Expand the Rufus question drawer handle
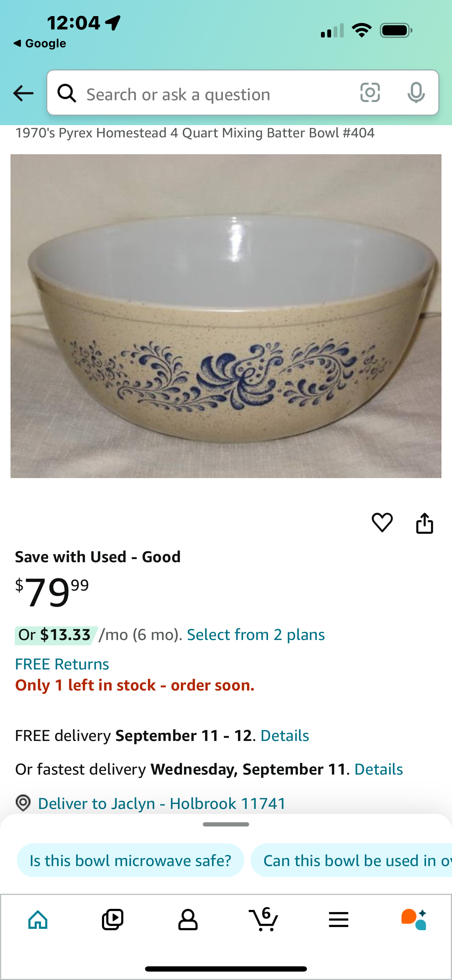 tap(226, 825)
